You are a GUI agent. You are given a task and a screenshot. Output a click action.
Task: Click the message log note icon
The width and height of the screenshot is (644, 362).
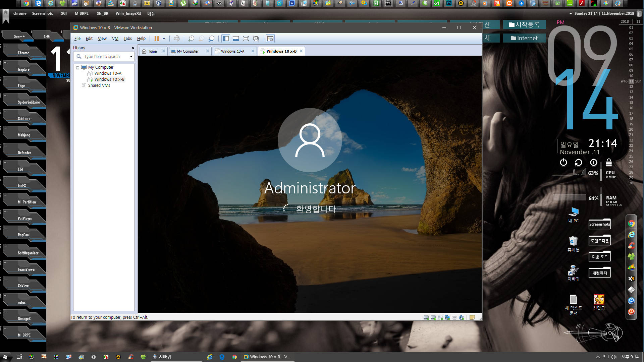click(472, 317)
